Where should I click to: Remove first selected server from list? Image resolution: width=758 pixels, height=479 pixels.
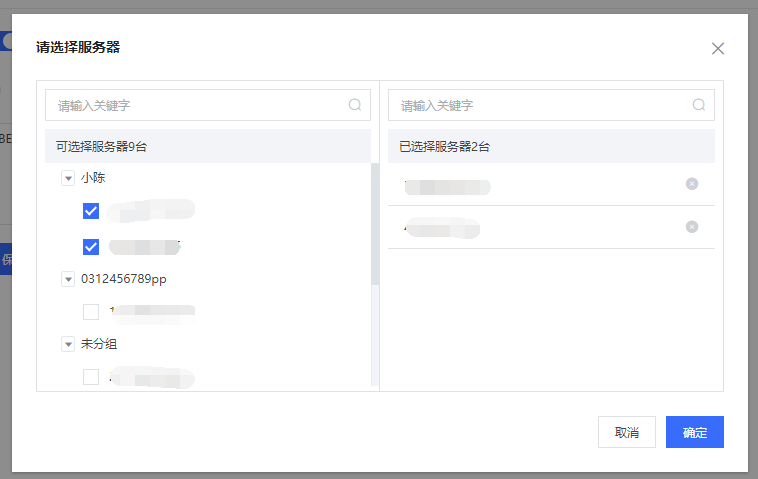(x=692, y=184)
